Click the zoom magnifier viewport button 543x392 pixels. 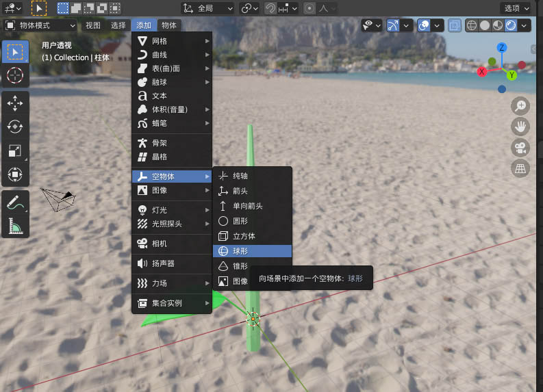[520, 106]
